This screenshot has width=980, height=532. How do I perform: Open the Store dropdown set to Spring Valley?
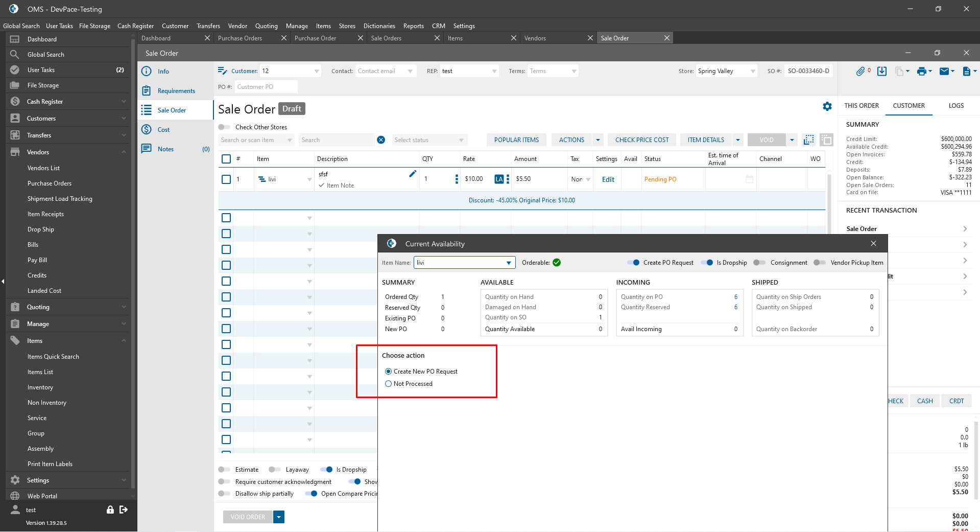pos(752,72)
